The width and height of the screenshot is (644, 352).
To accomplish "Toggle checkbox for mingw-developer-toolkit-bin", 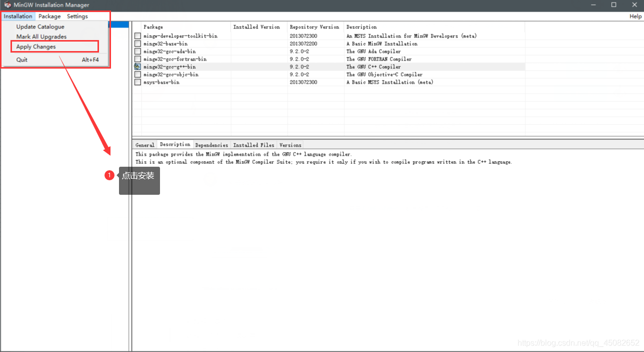I will (x=137, y=36).
